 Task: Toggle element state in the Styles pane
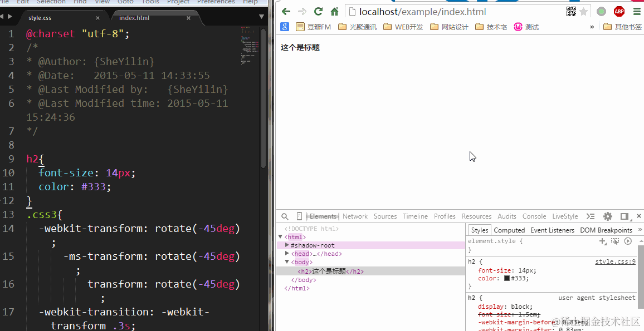tap(615, 241)
